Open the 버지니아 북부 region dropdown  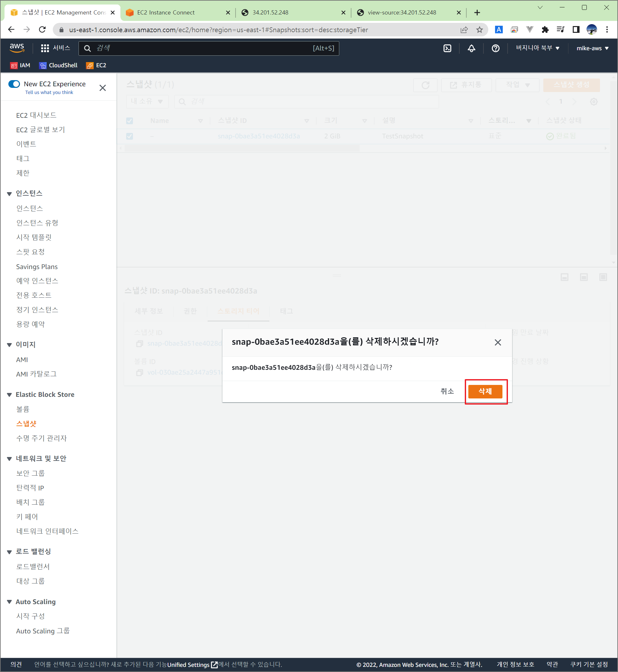click(x=538, y=48)
